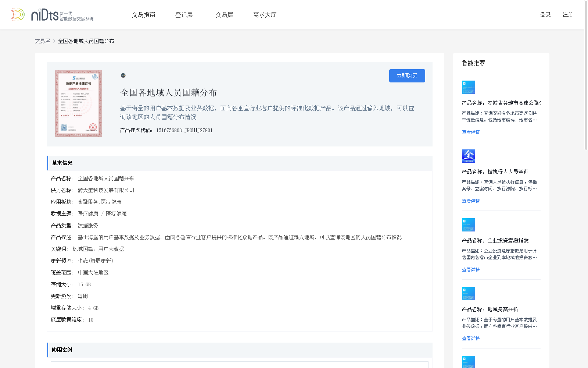This screenshot has height=368, width=588.
Task: Click the 地域身高分析 recommendation icon
Action: (469, 294)
